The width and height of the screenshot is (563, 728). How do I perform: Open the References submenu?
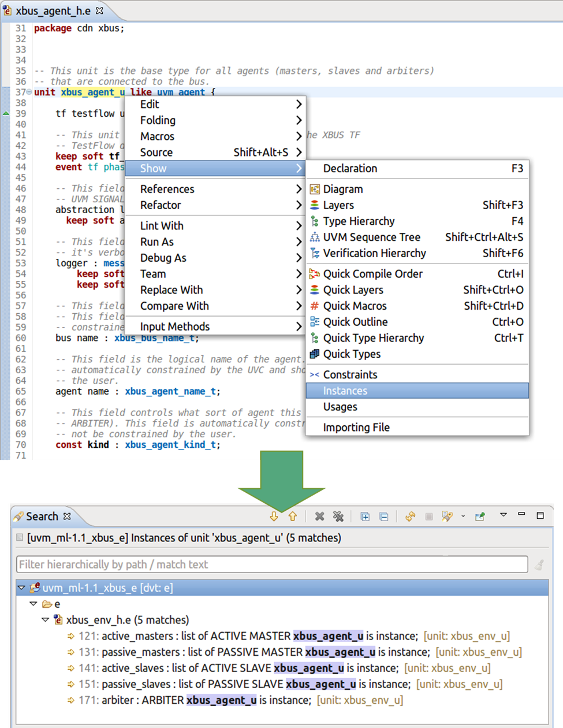click(x=215, y=189)
